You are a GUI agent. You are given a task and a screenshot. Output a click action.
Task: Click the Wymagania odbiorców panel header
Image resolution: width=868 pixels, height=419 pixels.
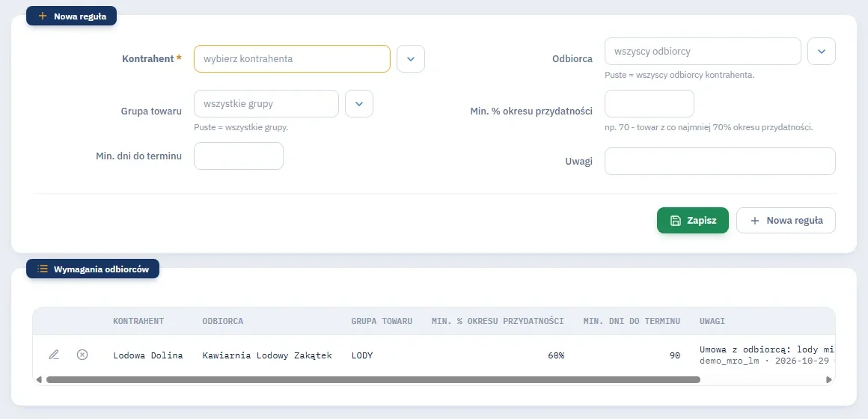[x=93, y=269]
